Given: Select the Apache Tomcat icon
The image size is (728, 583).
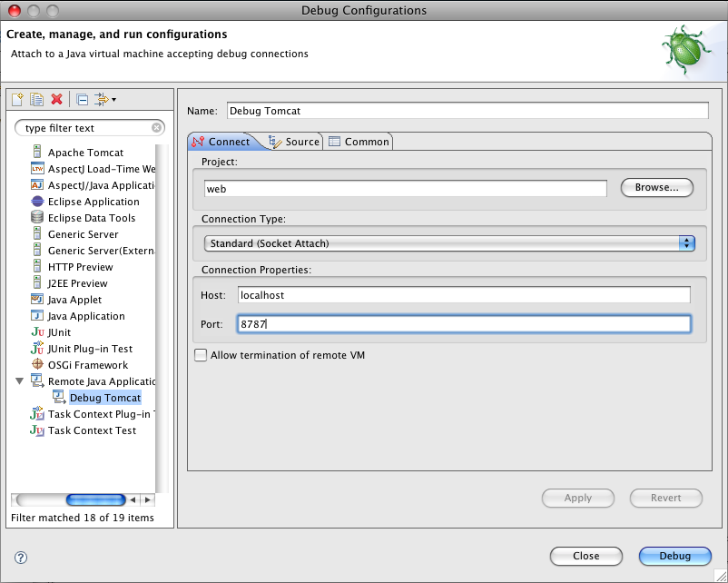Looking at the screenshot, I should [x=37, y=152].
